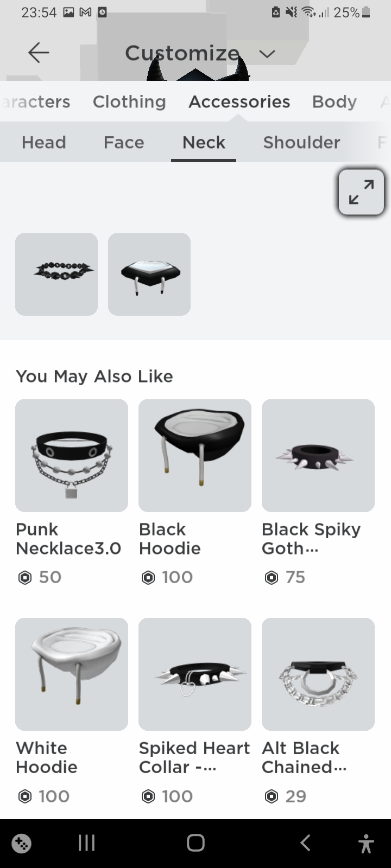Toggle the equipped spiked choker item
The image size is (391, 868).
56,274
